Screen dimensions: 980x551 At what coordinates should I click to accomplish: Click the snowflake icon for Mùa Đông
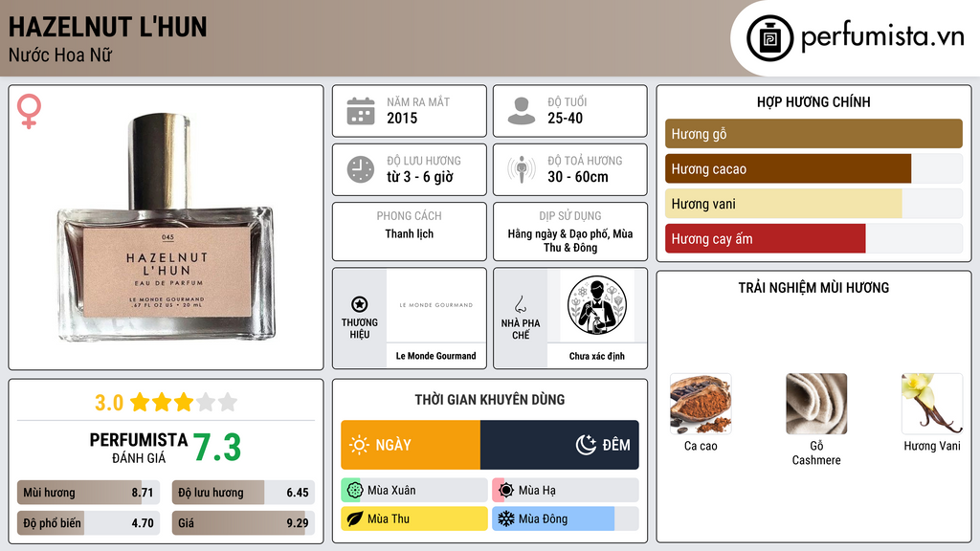pyautogui.click(x=505, y=518)
